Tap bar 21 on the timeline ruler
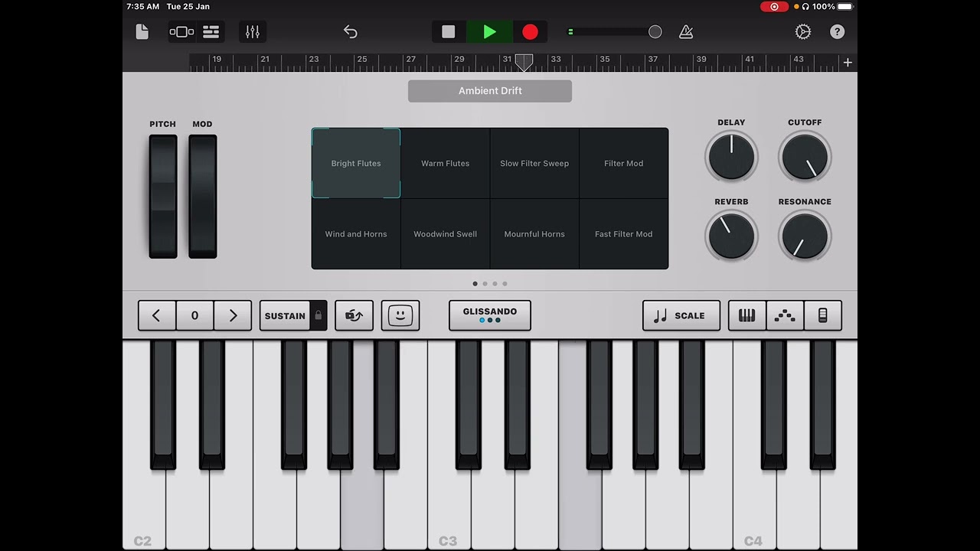The height and width of the screenshot is (551, 980). (265, 59)
